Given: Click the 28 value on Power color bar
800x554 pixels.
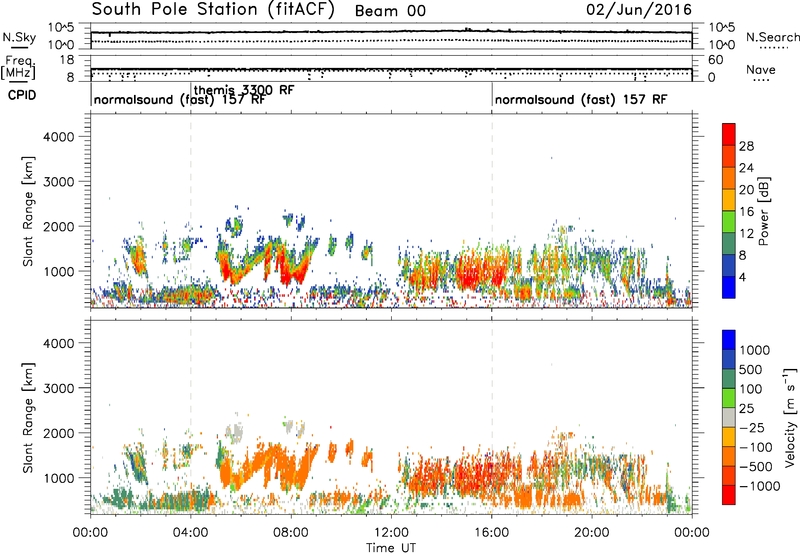Looking at the screenshot, I should pos(746,146).
